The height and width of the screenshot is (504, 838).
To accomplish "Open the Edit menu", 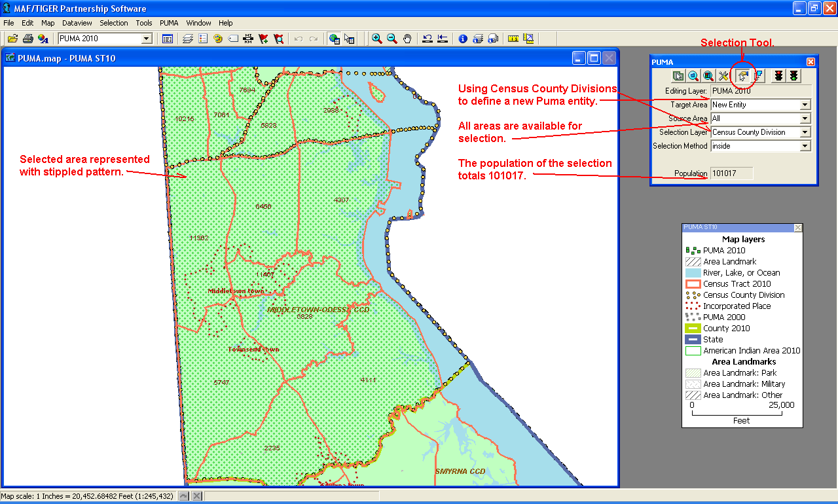I will [x=27, y=23].
